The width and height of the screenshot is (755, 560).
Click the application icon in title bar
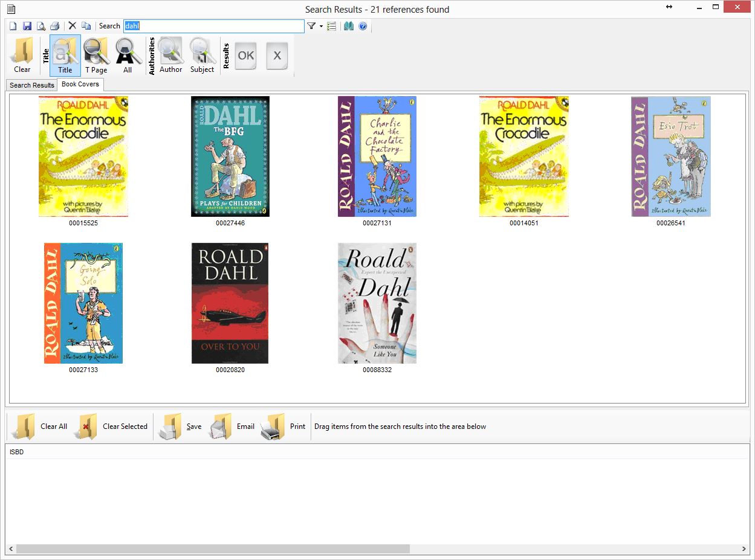pos(11,8)
